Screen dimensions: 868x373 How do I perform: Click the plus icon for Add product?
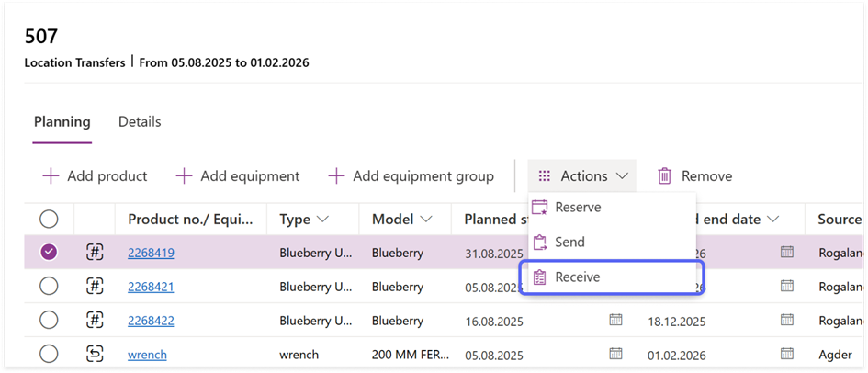point(51,175)
